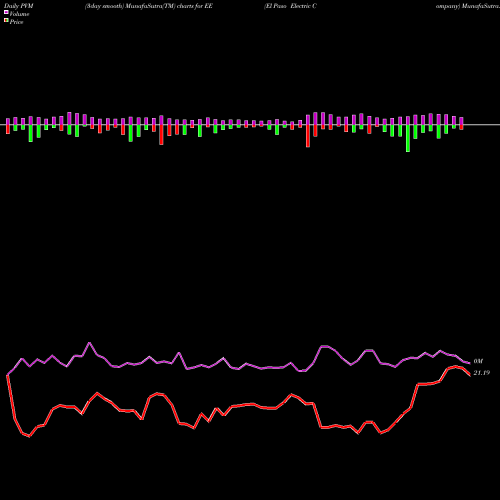Viewport: 500px width, 500px height.
Task: Select the 'Price' legend label
Action: (x=16, y=22)
